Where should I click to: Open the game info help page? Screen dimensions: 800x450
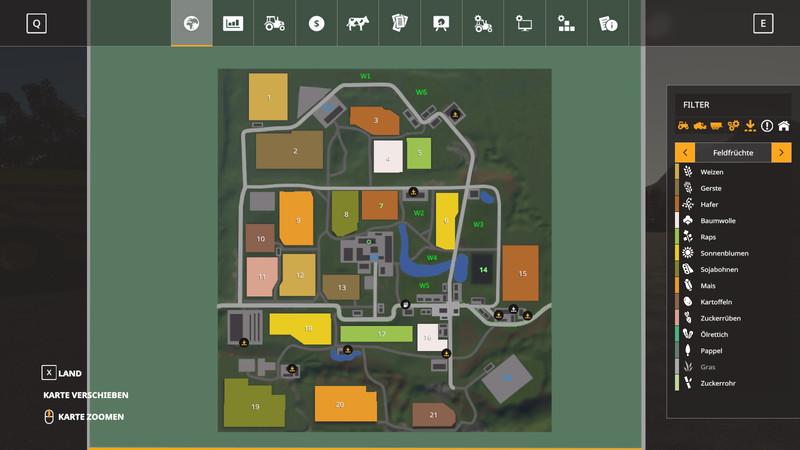click(607, 23)
